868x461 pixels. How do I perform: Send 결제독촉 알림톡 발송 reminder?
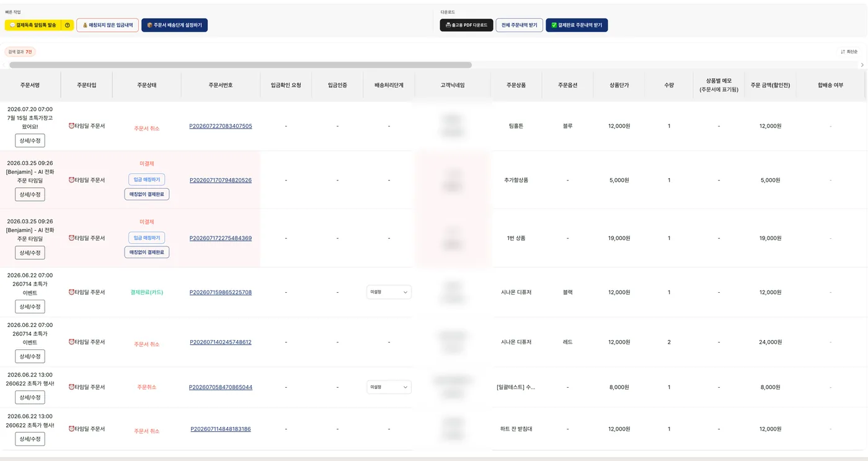click(x=33, y=25)
